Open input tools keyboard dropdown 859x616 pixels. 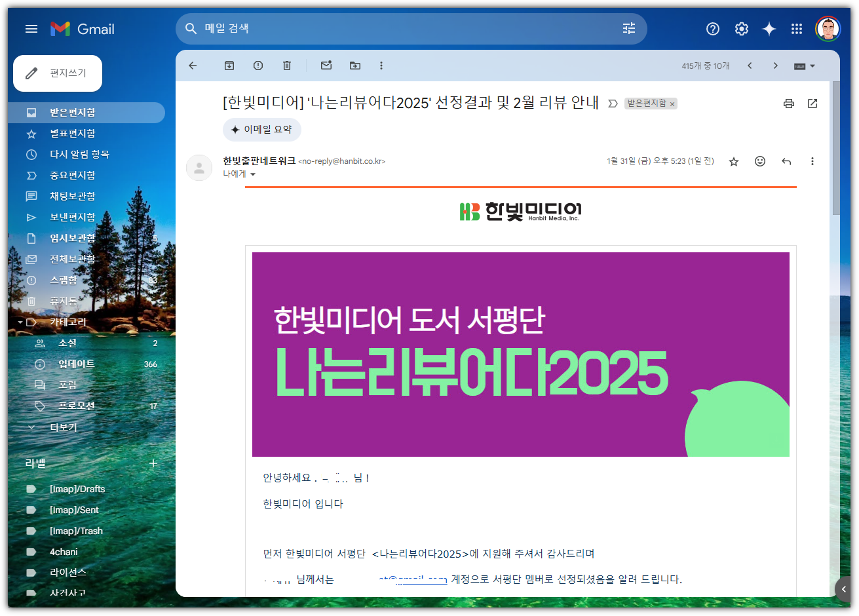[805, 66]
